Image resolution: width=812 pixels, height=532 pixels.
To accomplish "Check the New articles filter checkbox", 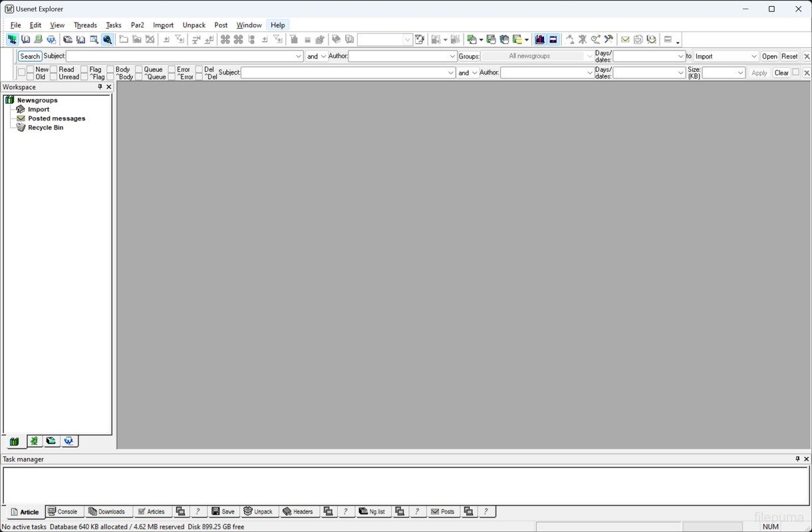I will (31, 69).
